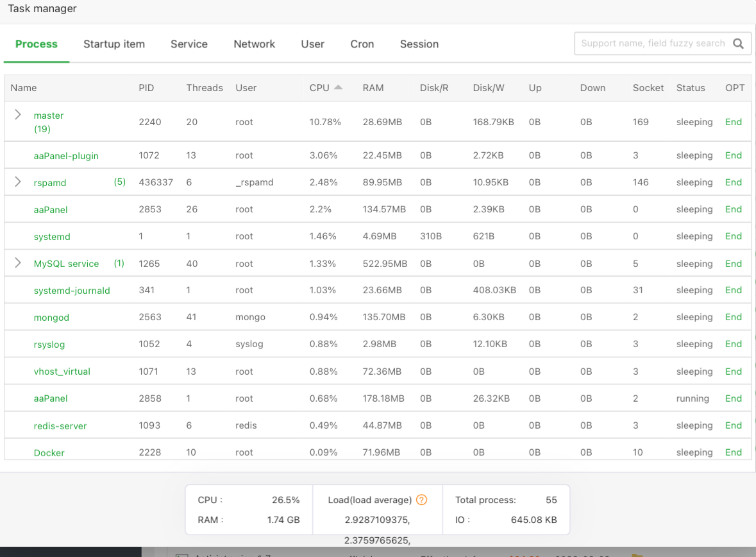Sort by the Threads column header
Viewport: 756px width, 557px height.
coord(205,88)
